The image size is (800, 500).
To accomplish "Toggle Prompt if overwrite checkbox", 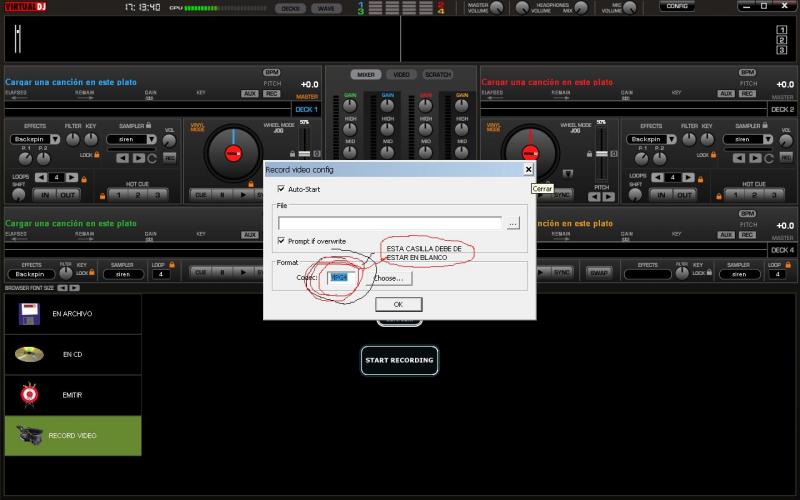I will point(281,240).
